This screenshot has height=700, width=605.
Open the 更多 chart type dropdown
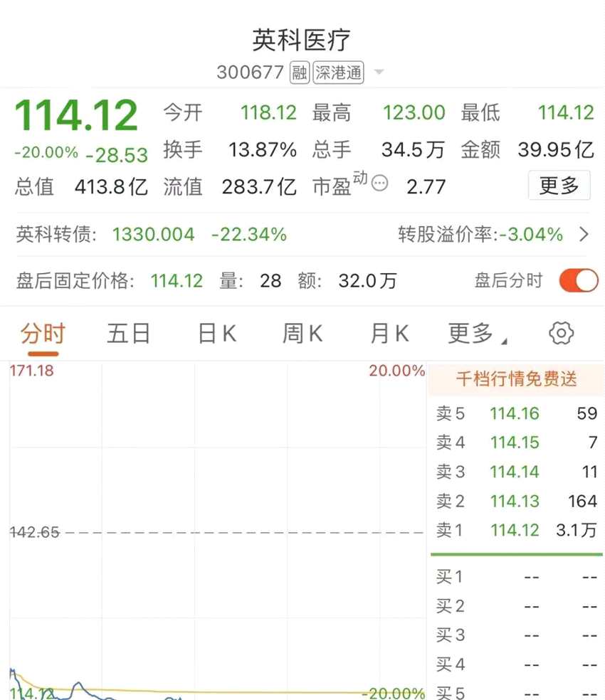click(x=473, y=333)
